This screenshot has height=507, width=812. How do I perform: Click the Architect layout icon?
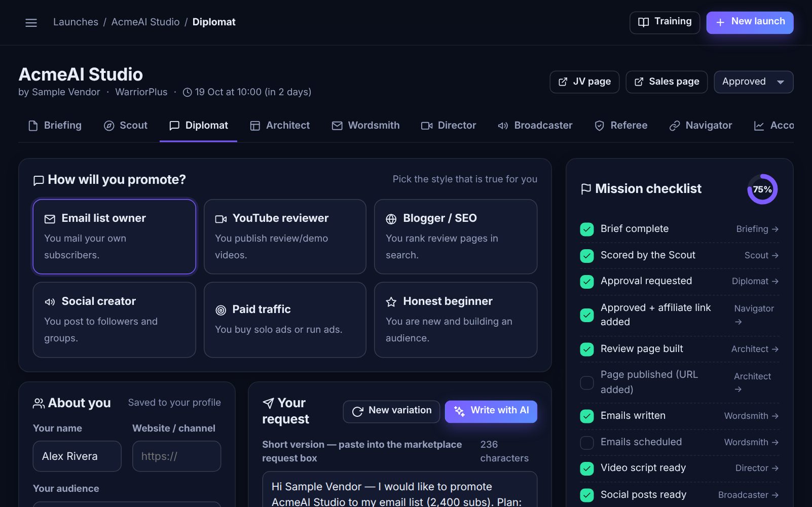(x=255, y=126)
